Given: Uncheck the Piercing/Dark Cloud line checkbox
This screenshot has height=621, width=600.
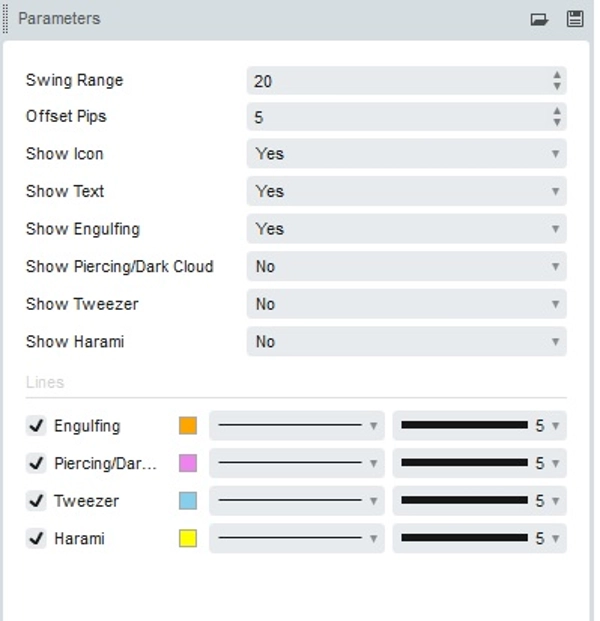Looking at the screenshot, I should [36, 464].
